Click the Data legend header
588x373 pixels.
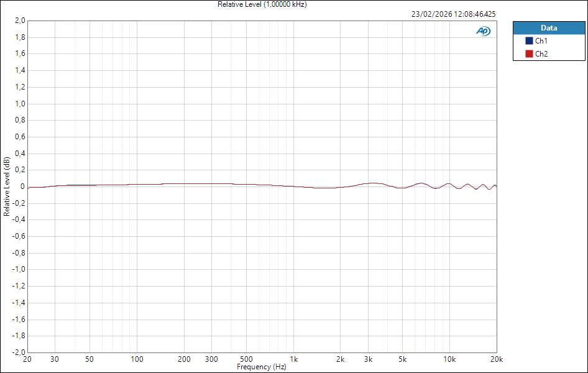549,27
